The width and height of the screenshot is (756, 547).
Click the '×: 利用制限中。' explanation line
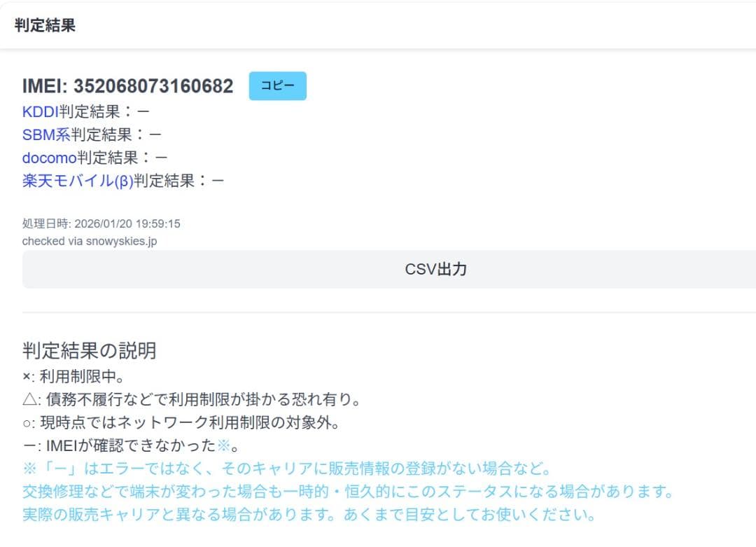[x=73, y=376]
